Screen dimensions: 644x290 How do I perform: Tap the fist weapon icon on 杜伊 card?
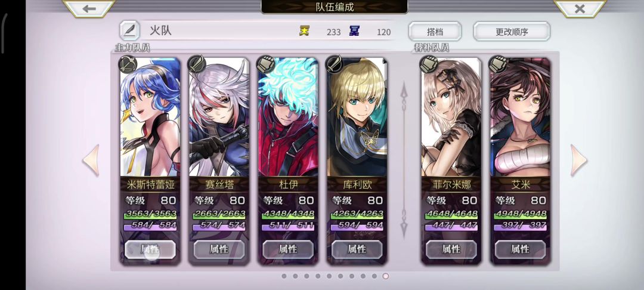tap(266, 64)
